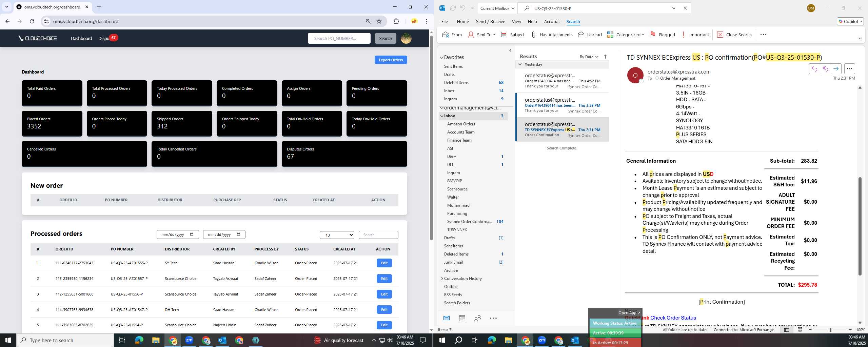Switch to Normal view in Outlook status bar

coord(787,329)
